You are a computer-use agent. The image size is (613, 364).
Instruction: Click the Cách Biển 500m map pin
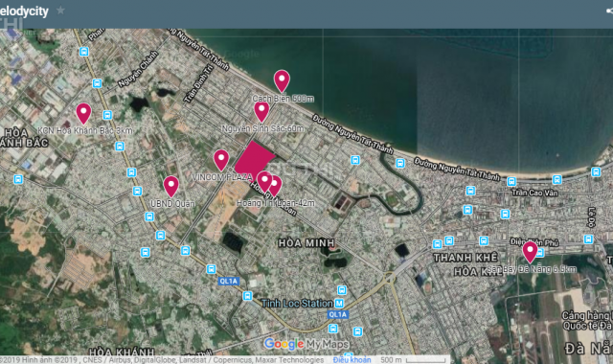click(x=282, y=81)
